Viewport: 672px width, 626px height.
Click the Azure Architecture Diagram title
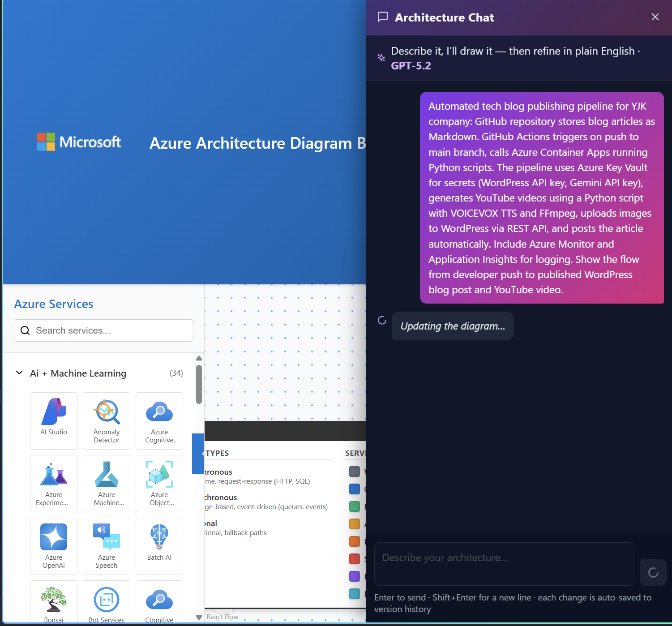tap(258, 143)
